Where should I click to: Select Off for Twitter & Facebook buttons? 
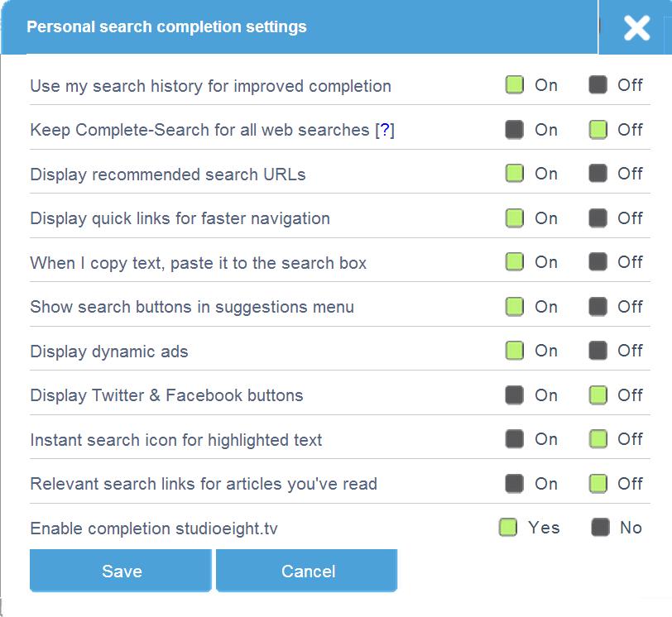598,395
